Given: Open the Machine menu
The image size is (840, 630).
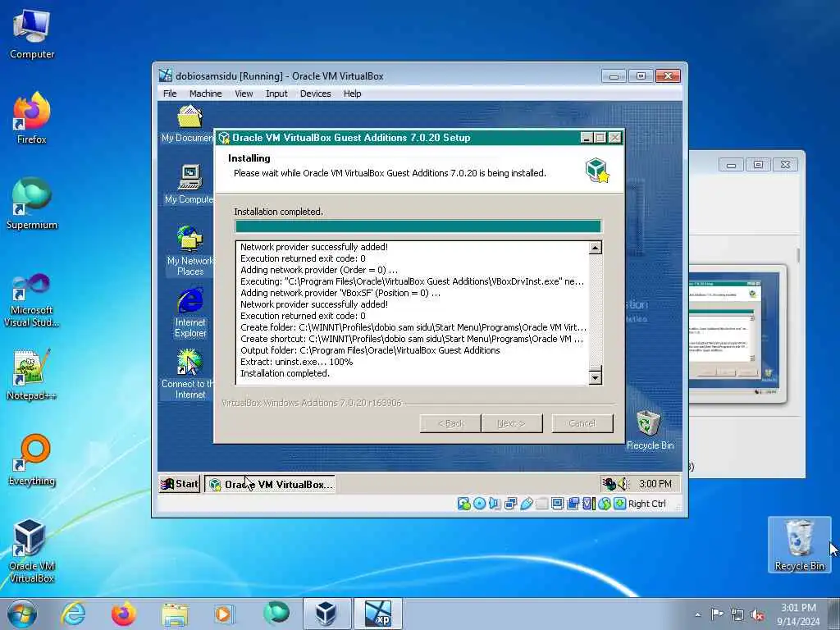Looking at the screenshot, I should pyautogui.click(x=205, y=94).
